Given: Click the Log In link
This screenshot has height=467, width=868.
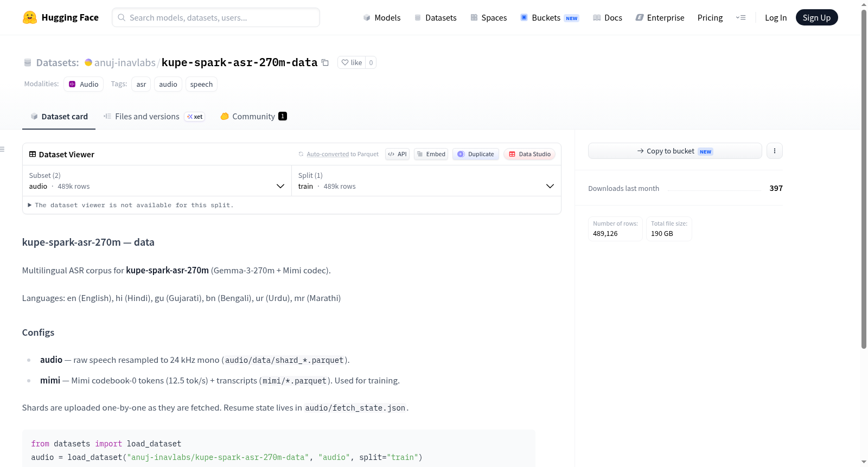Looking at the screenshot, I should tap(776, 17).
